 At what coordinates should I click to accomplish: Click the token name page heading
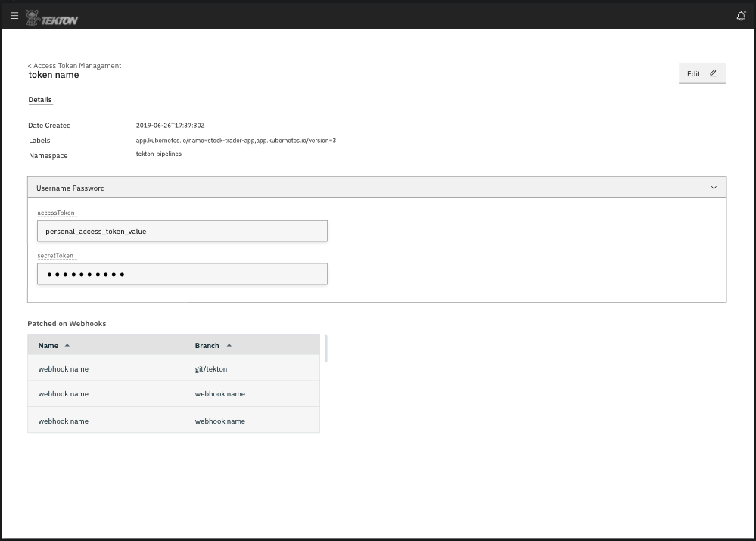tap(53, 74)
